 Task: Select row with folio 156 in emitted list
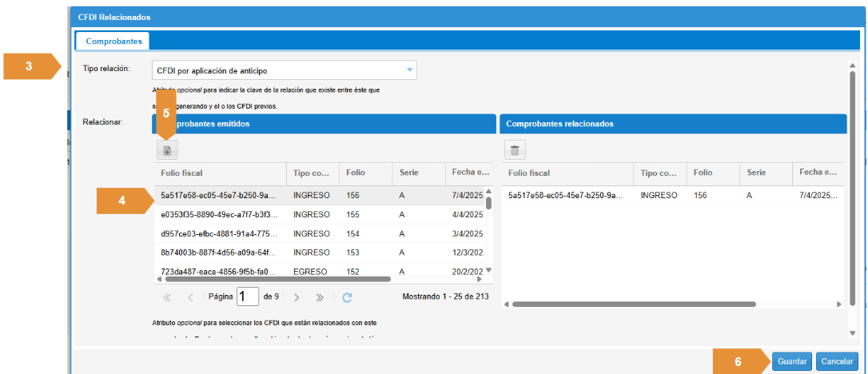(x=320, y=195)
